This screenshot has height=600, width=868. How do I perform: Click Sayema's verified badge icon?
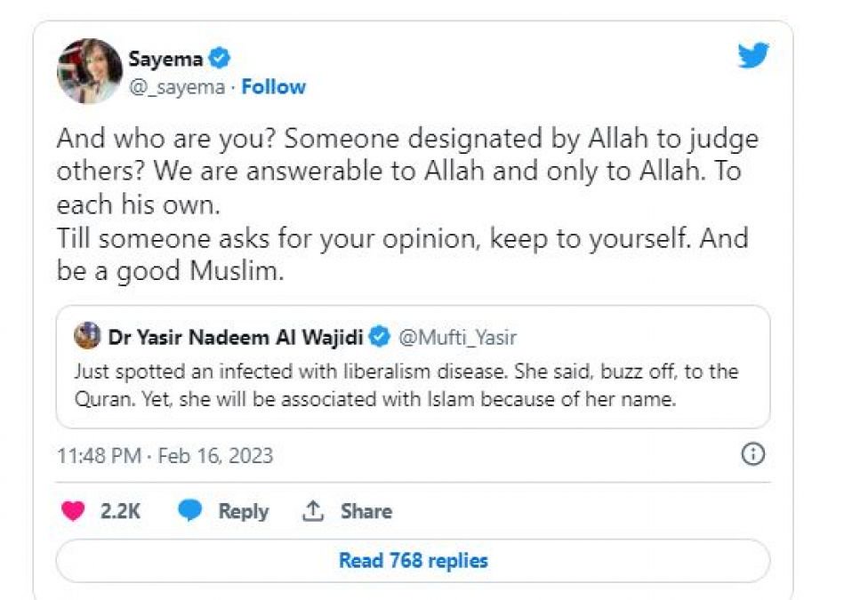221,60
